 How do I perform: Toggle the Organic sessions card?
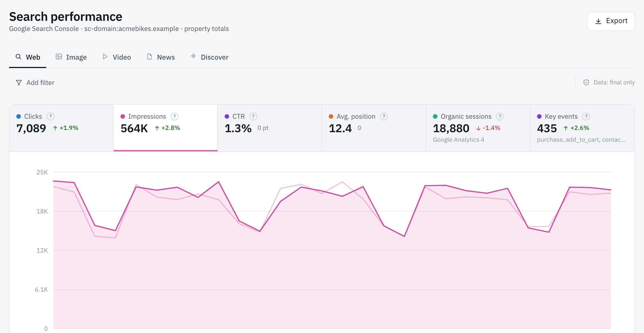[478, 128]
